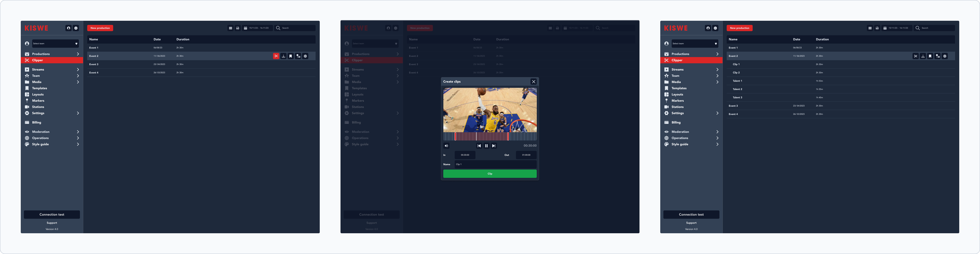
Task: Click the calendar icon of date range, right screen
Action: (x=885, y=28)
